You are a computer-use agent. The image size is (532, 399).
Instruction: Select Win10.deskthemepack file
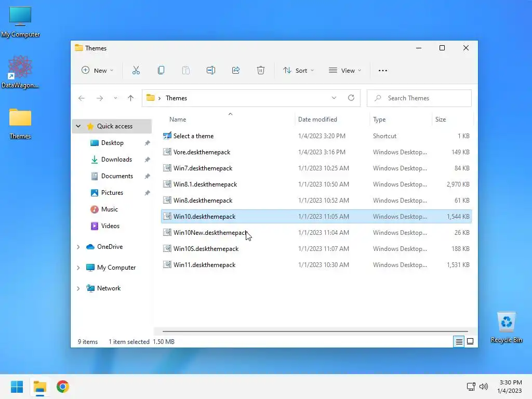(x=316, y=217)
